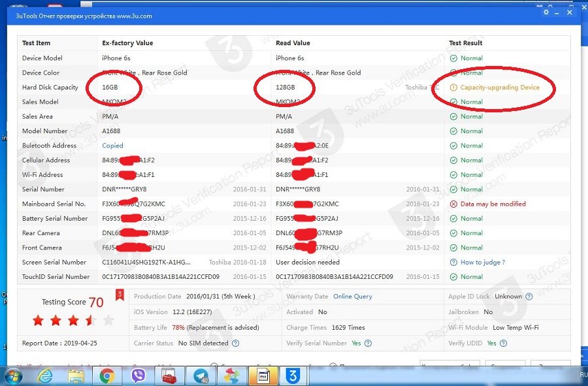Click Read Value column header

(x=293, y=43)
